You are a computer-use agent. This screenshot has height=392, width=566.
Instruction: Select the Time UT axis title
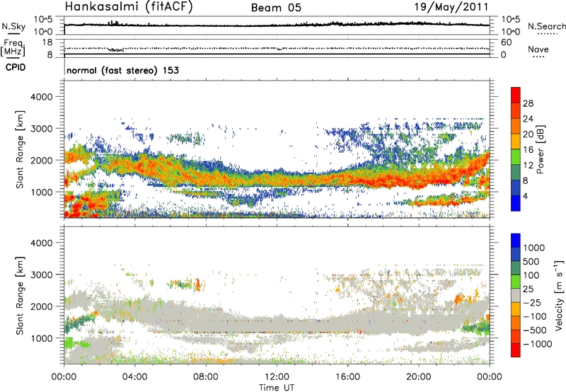(x=277, y=388)
